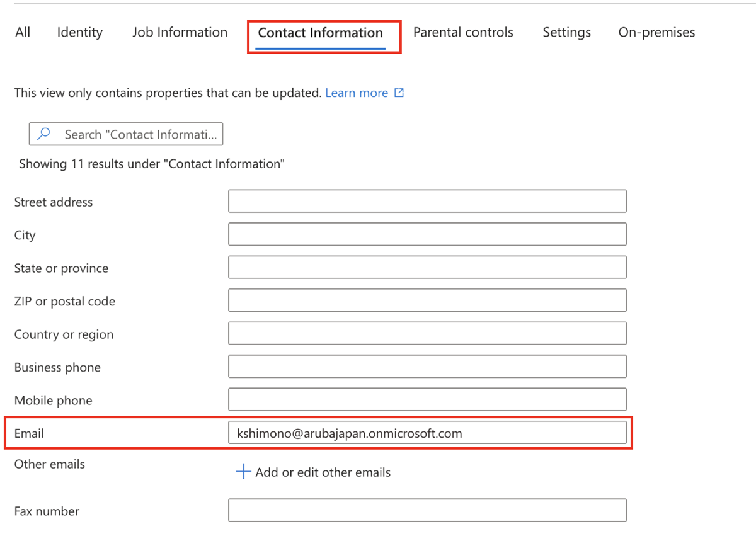Click the search magnifier icon
756x536 pixels.
pyautogui.click(x=43, y=134)
